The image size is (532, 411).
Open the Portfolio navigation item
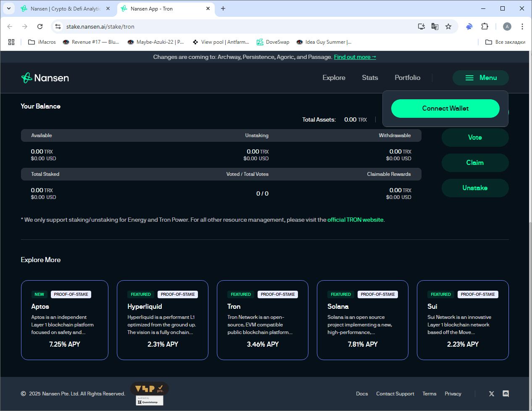(x=408, y=78)
